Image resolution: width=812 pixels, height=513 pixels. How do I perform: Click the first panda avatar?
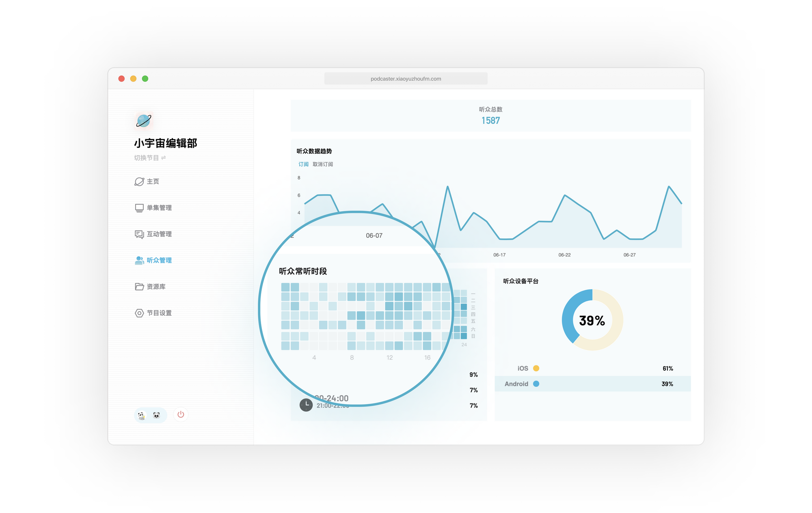click(x=141, y=415)
